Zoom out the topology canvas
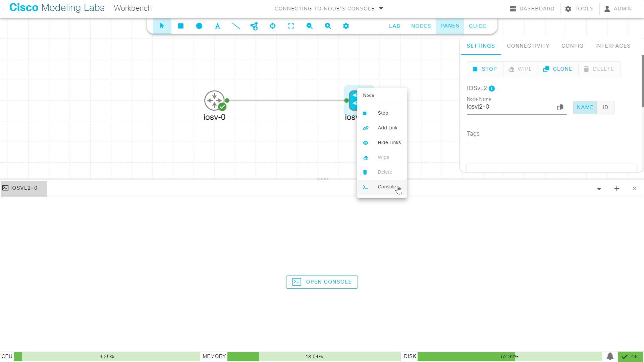 pos(309,26)
